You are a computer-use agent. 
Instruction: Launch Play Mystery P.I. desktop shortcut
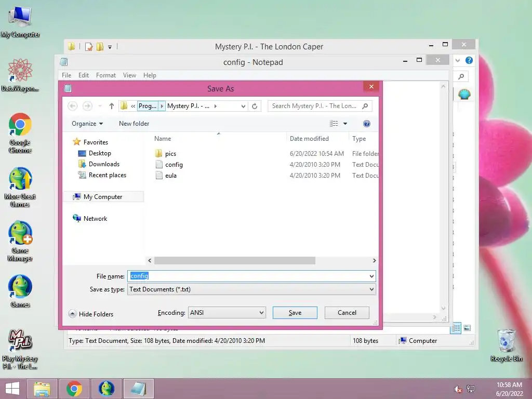click(x=20, y=349)
